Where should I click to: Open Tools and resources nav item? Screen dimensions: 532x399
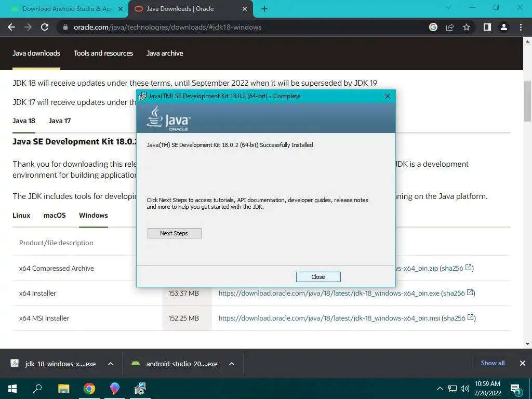(x=103, y=54)
